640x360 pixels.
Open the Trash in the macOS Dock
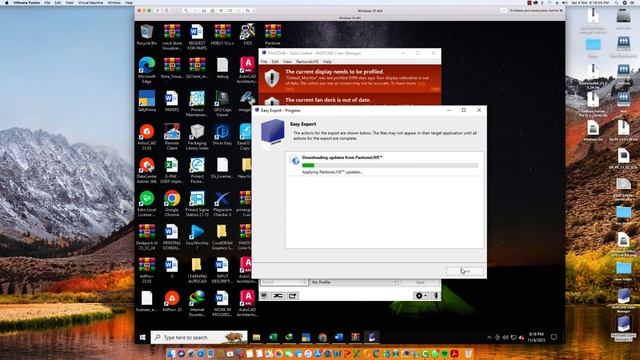469,353
